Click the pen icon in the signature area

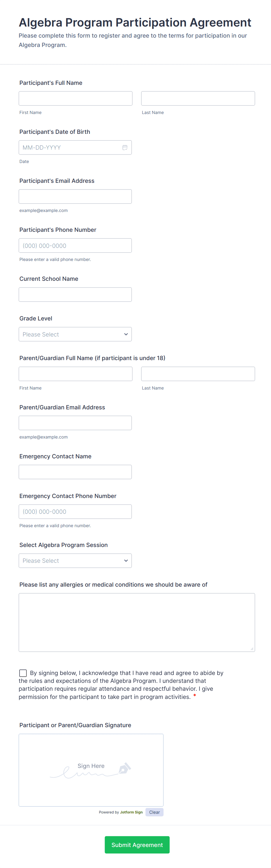coord(124,769)
